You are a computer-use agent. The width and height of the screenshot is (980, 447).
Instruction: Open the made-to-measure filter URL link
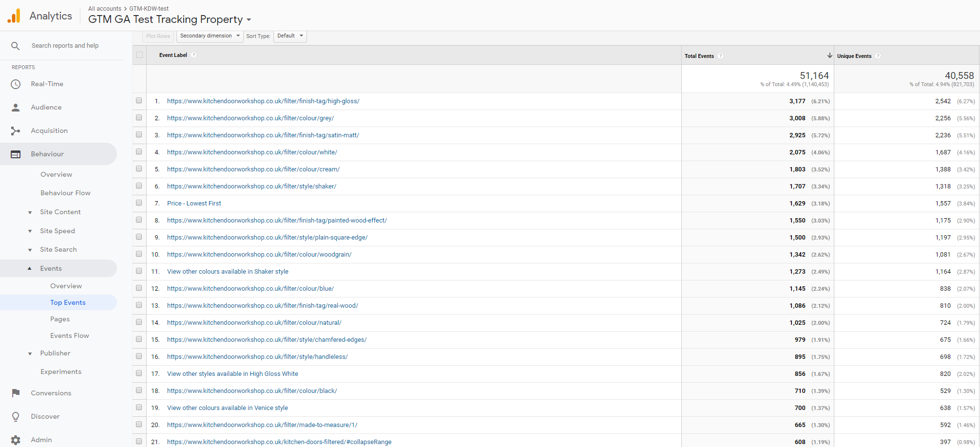click(262, 425)
